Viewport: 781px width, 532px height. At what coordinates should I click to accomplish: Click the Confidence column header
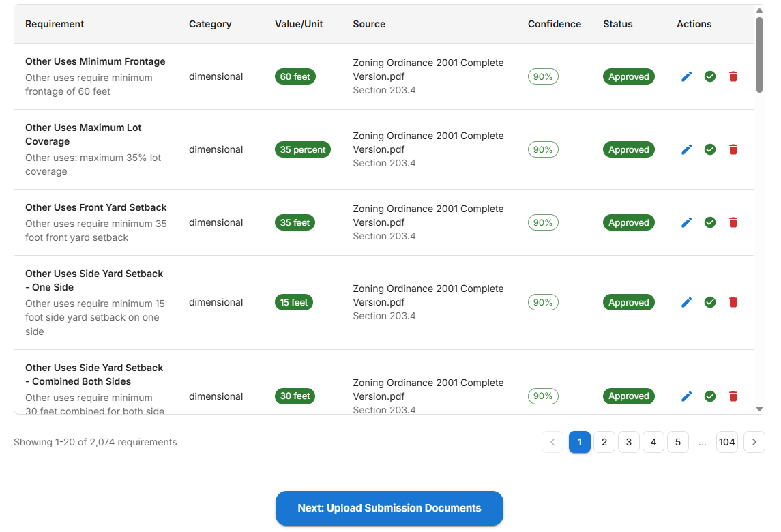[555, 24]
